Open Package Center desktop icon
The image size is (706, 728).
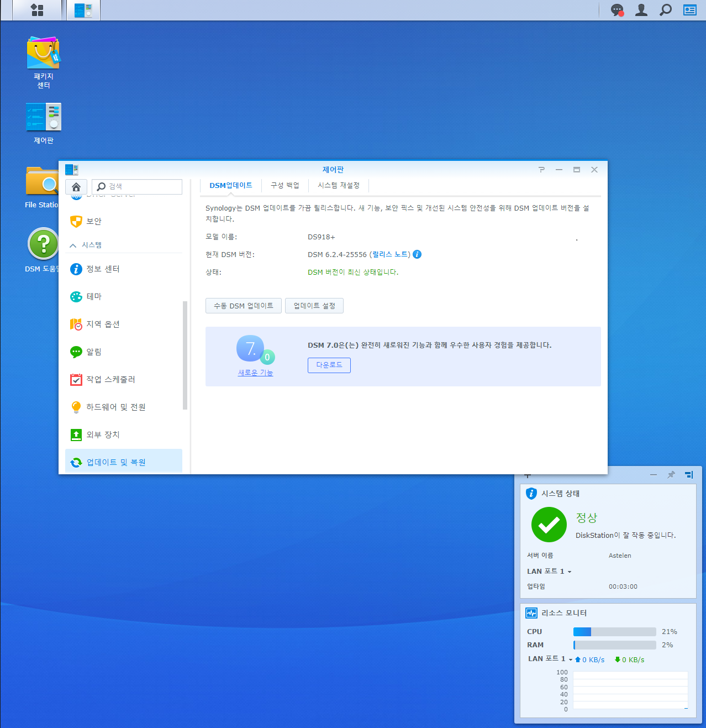tap(44, 62)
